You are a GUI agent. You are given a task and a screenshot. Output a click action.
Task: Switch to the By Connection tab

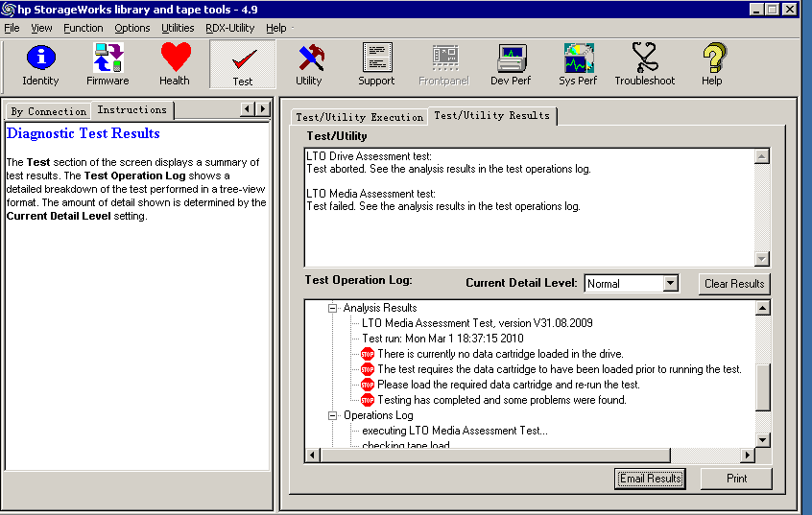click(49, 111)
